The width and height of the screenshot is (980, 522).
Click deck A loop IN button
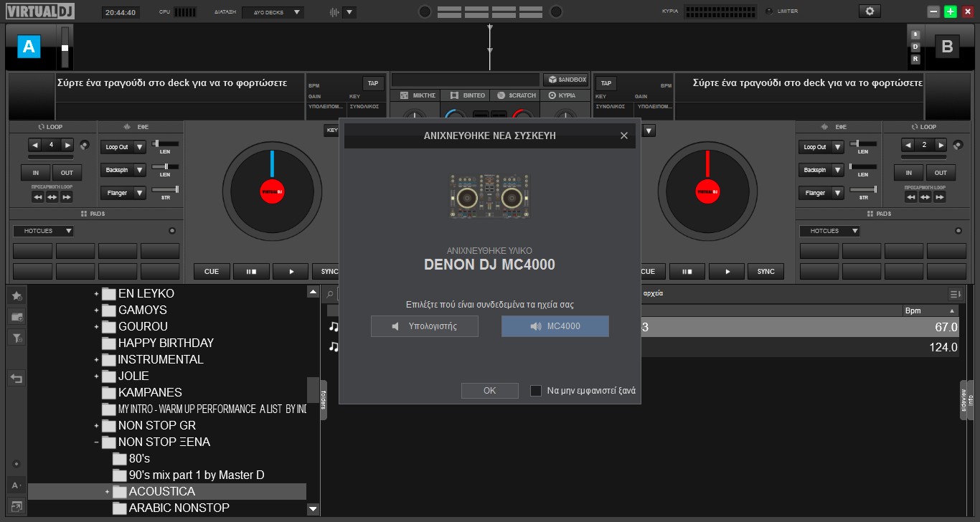click(36, 173)
